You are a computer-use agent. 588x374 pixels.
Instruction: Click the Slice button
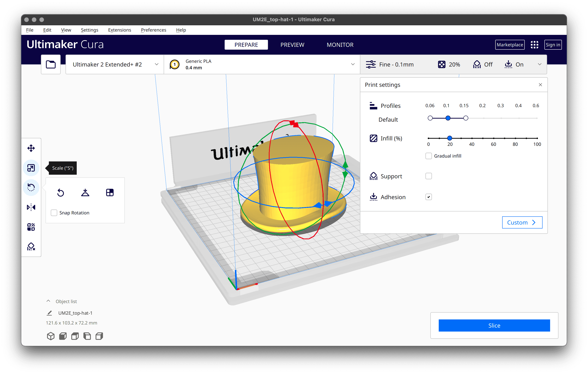tap(494, 325)
